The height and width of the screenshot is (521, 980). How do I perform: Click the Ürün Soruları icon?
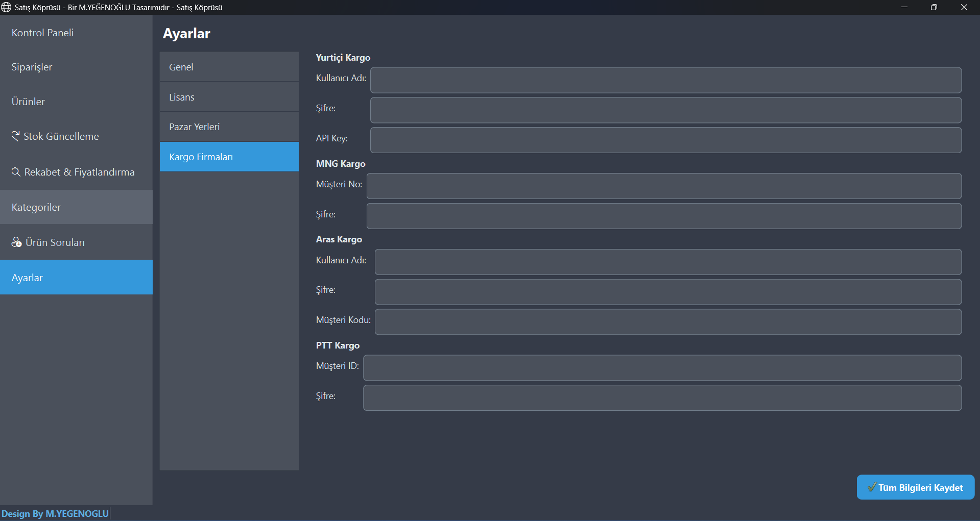click(x=16, y=242)
